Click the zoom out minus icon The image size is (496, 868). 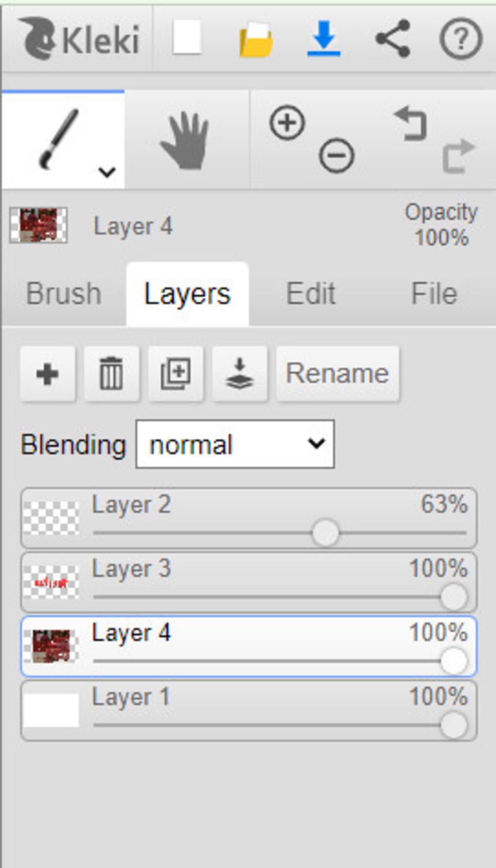[x=337, y=156]
